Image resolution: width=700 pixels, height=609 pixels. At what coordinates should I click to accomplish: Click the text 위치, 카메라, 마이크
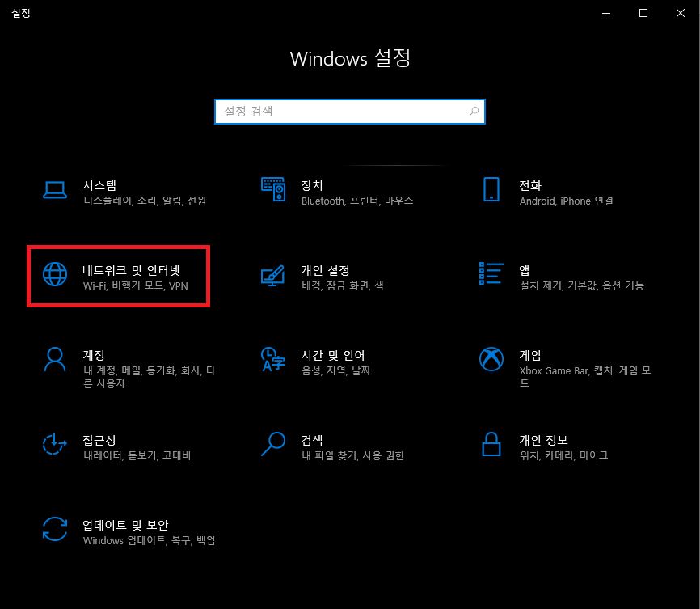[x=564, y=456]
